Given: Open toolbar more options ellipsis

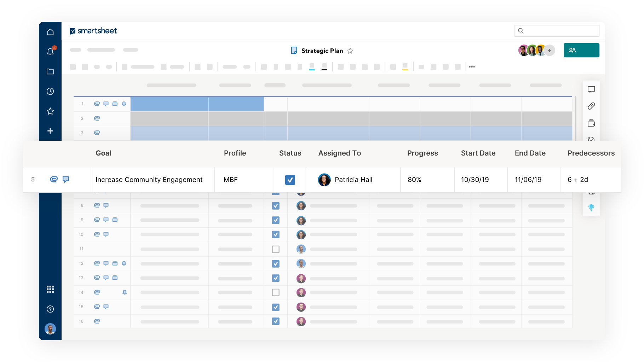Looking at the screenshot, I should click(472, 67).
